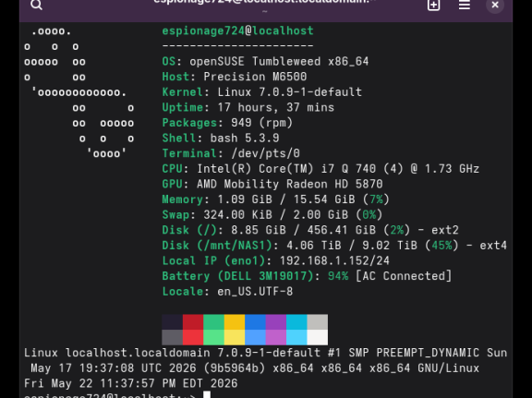532x398 pixels.
Task: Open the terminal hamburger menu
Action: pos(465,5)
